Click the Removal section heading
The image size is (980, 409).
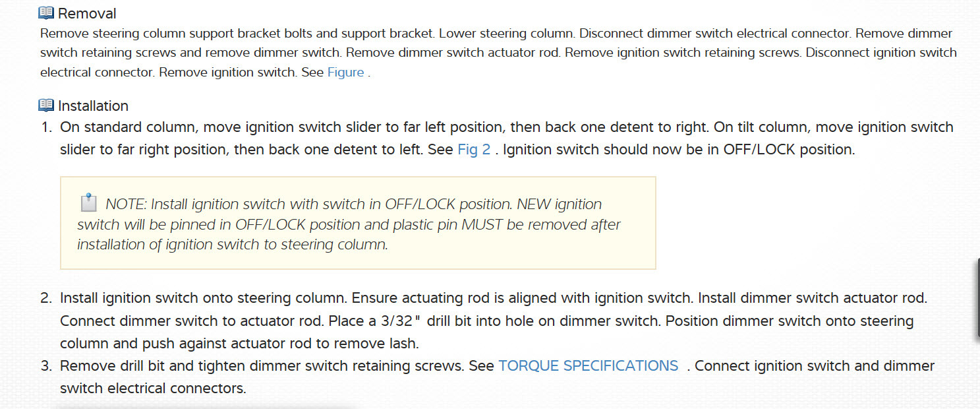(87, 13)
